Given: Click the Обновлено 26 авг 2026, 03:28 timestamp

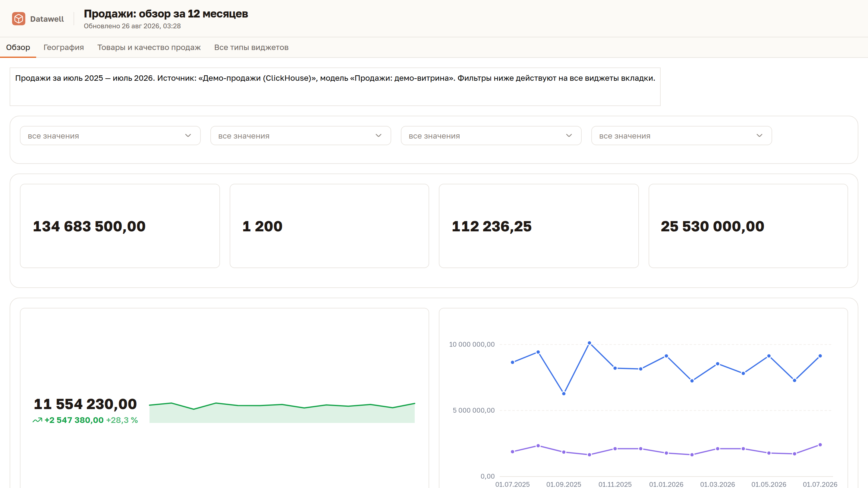Looking at the screenshot, I should coord(132,26).
